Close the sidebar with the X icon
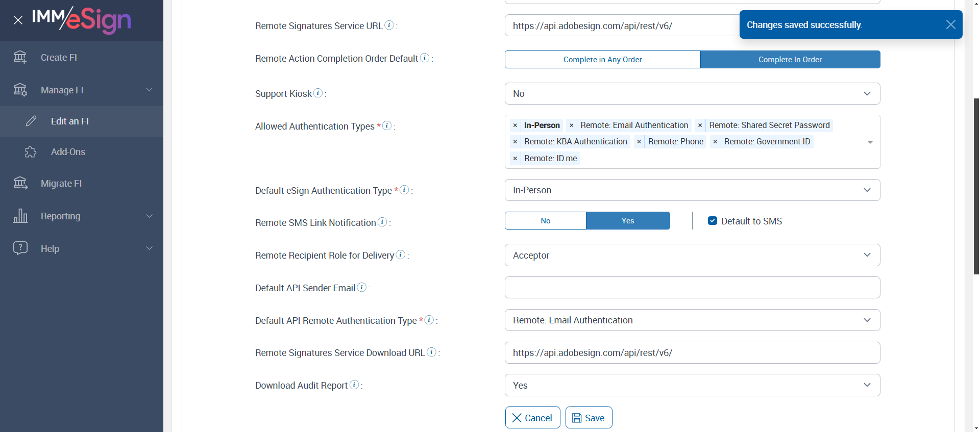This screenshot has width=980, height=432. (x=18, y=20)
